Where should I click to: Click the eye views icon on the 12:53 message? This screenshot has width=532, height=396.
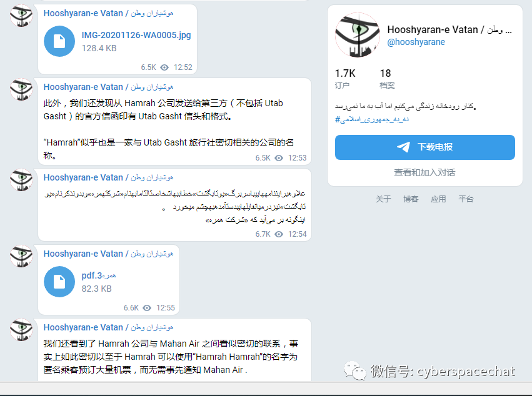279,158
